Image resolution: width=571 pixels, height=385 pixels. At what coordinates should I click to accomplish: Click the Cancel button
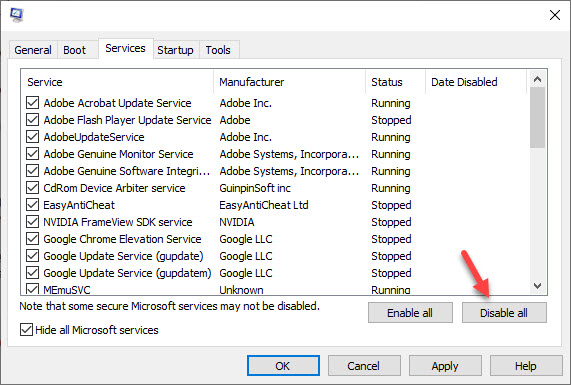coord(364,365)
